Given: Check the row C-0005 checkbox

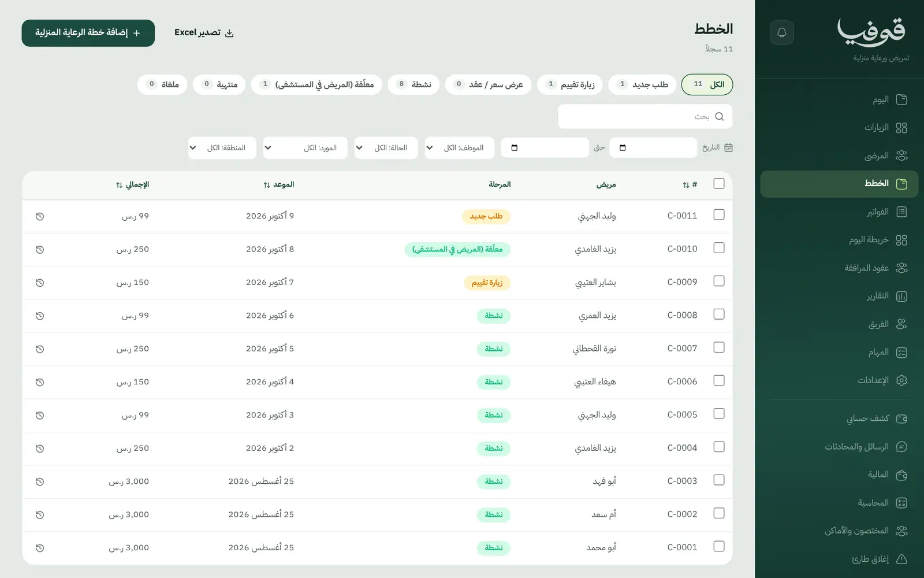Looking at the screenshot, I should click(x=719, y=413).
